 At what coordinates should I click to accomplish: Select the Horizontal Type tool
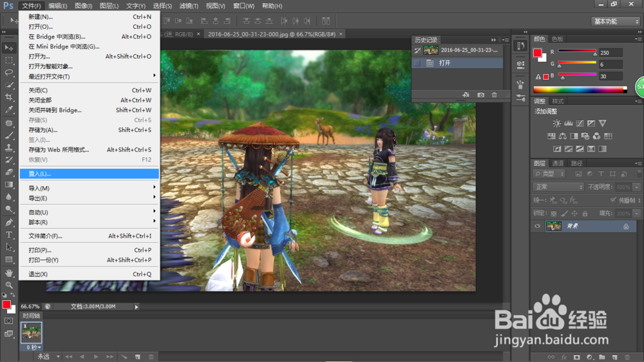coord(8,235)
